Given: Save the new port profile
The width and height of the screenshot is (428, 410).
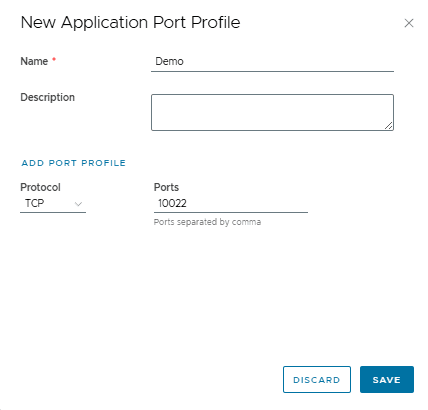Looking at the screenshot, I should point(387,380).
